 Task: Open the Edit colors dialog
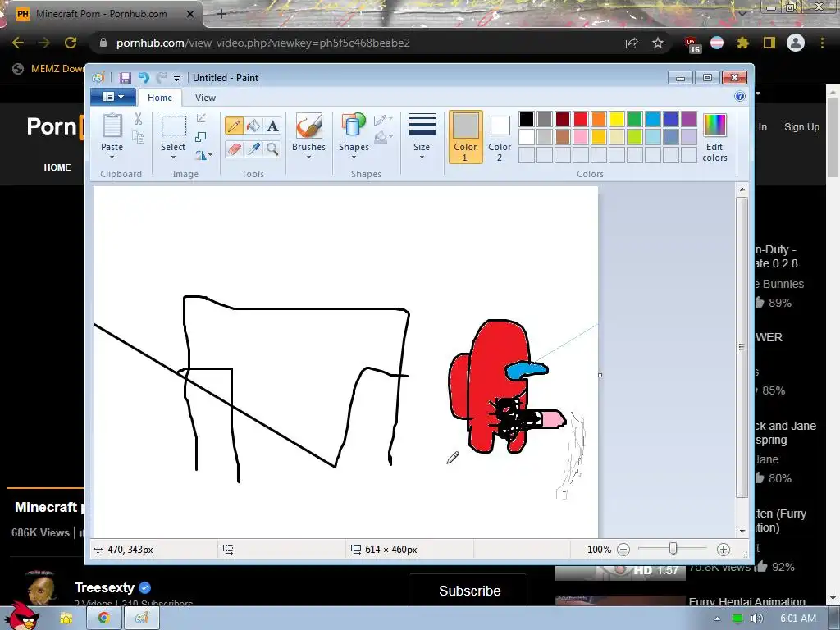click(714, 138)
